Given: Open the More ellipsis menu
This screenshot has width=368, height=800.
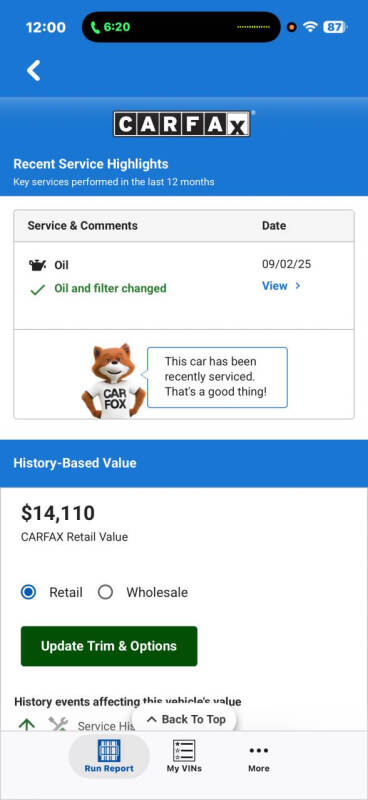Looking at the screenshot, I should [259, 751].
